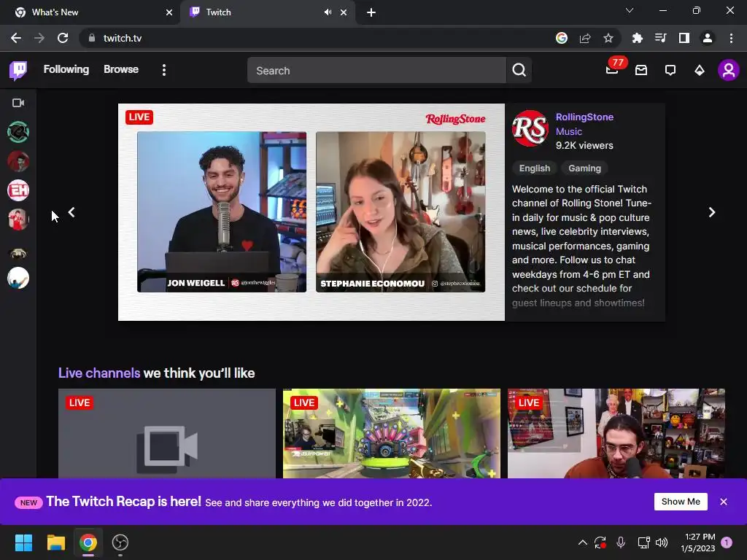This screenshot has width=747, height=560.
Task: Open the Windows Start menu
Action: [23, 542]
